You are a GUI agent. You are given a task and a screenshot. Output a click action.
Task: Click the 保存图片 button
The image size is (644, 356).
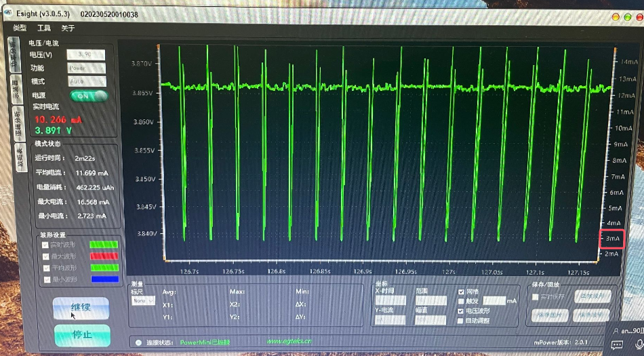point(550,315)
